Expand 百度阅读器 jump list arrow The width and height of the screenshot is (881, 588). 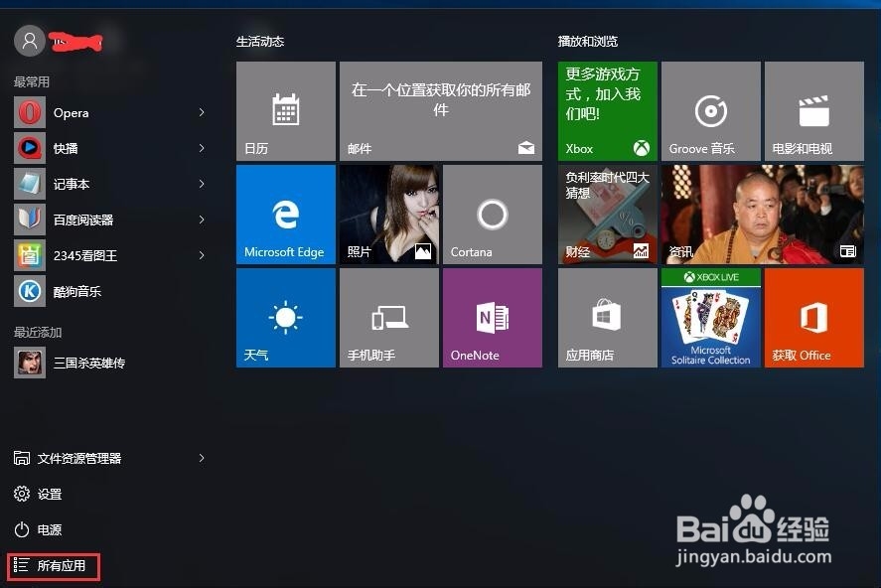(x=202, y=220)
